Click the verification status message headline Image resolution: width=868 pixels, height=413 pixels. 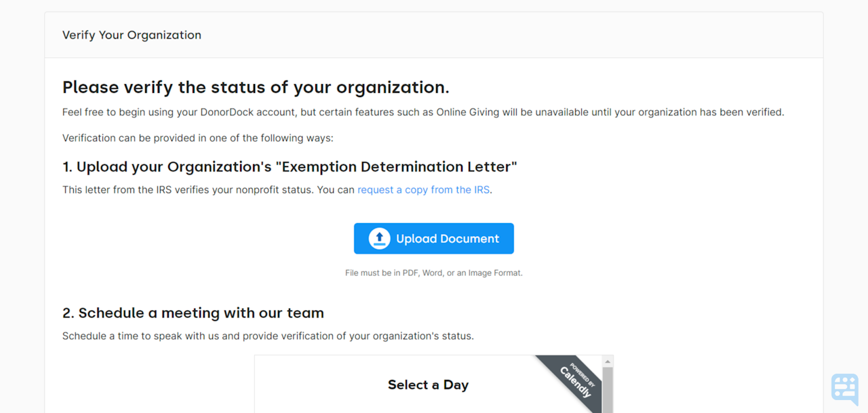pos(255,87)
